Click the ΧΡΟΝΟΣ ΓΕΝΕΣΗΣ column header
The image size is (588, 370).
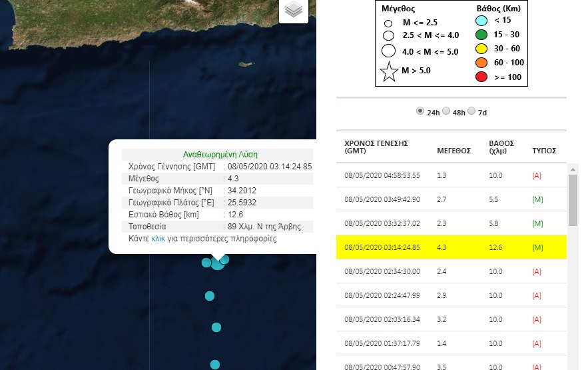(376, 147)
